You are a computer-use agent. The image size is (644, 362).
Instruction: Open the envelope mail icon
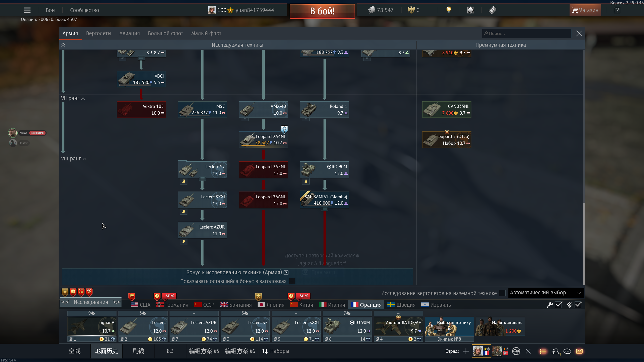pyautogui.click(x=579, y=351)
